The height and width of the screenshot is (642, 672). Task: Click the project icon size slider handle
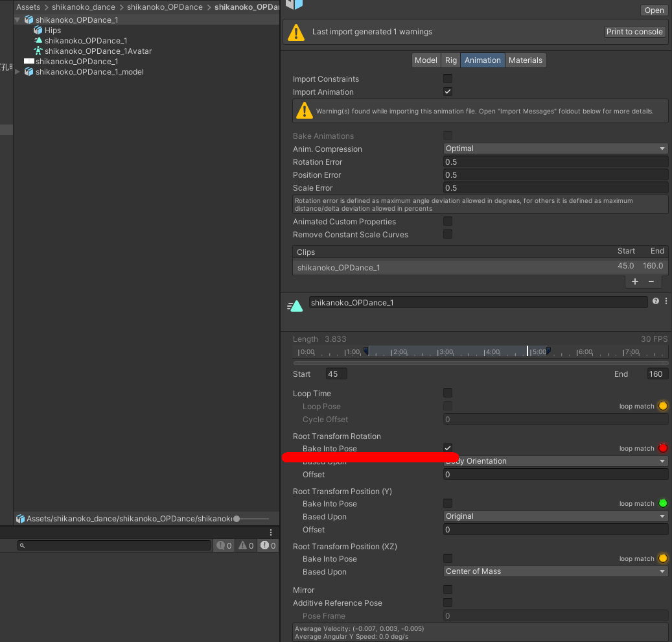coord(237,519)
